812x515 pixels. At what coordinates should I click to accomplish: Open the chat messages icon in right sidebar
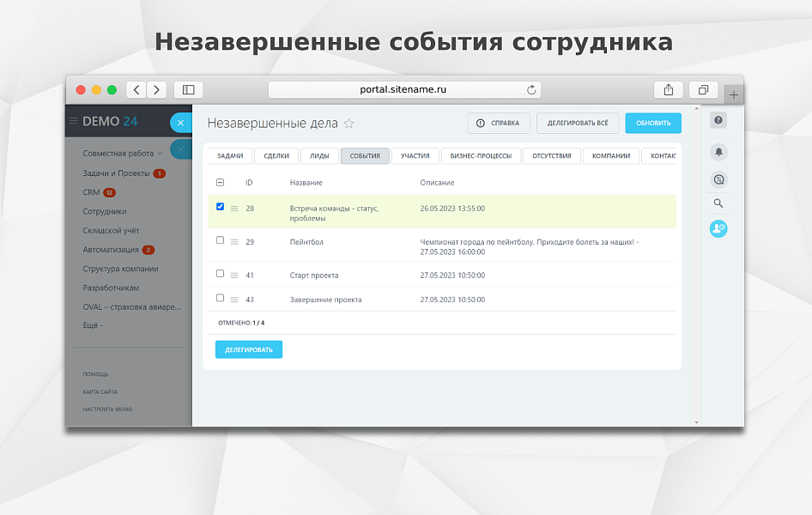coord(718,179)
